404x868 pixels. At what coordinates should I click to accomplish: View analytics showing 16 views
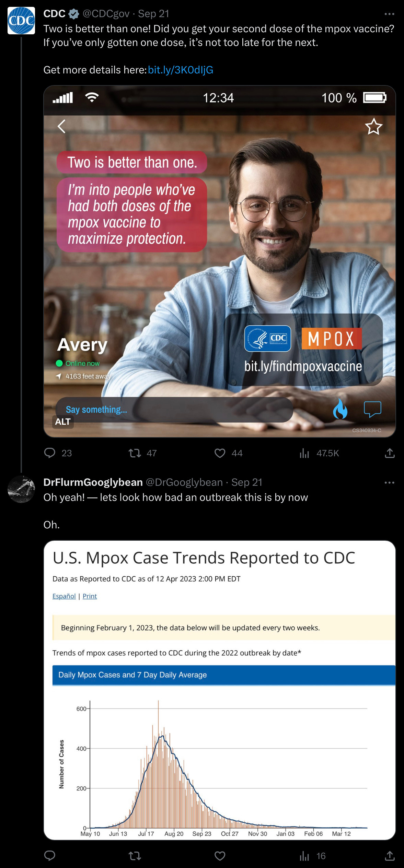[304, 856]
